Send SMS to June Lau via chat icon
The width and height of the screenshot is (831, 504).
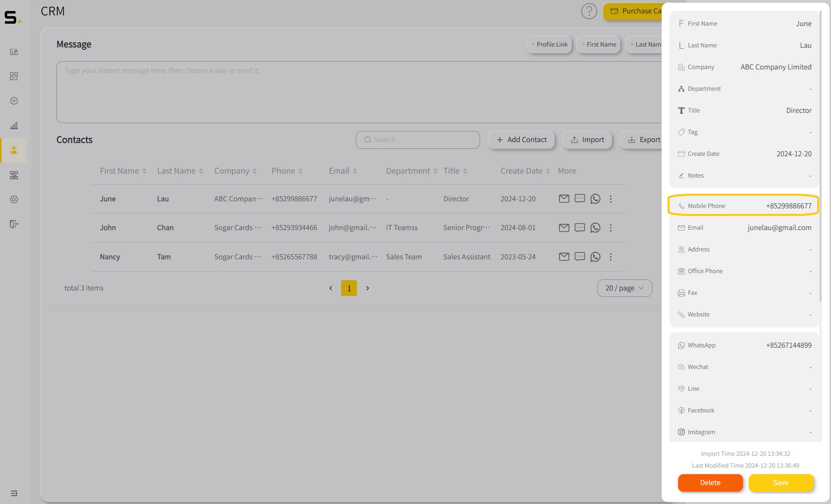click(580, 199)
